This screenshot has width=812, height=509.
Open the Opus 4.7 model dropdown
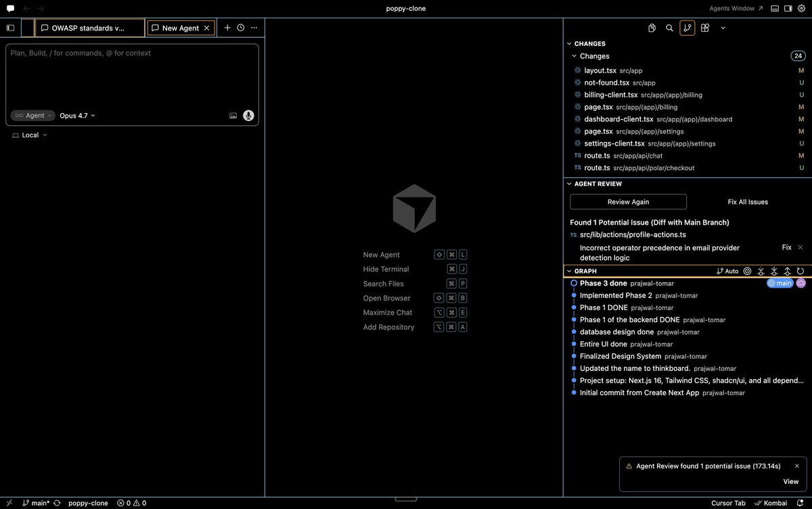pyautogui.click(x=77, y=116)
